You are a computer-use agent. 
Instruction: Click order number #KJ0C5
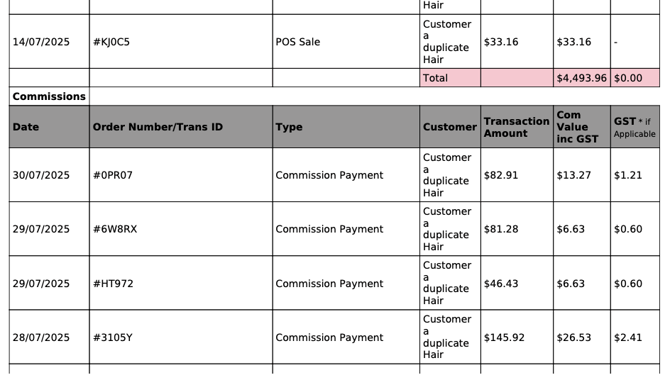pyautogui.click(x=111, y=42)
